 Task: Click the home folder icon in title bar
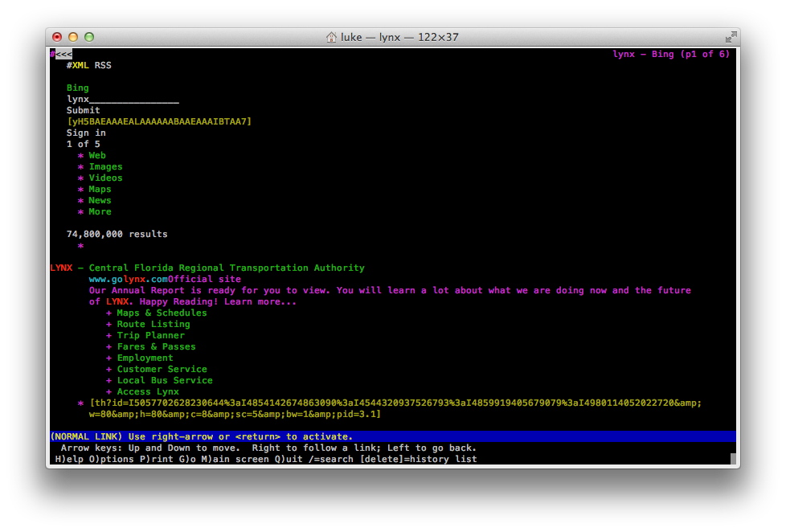click(331, 37)
